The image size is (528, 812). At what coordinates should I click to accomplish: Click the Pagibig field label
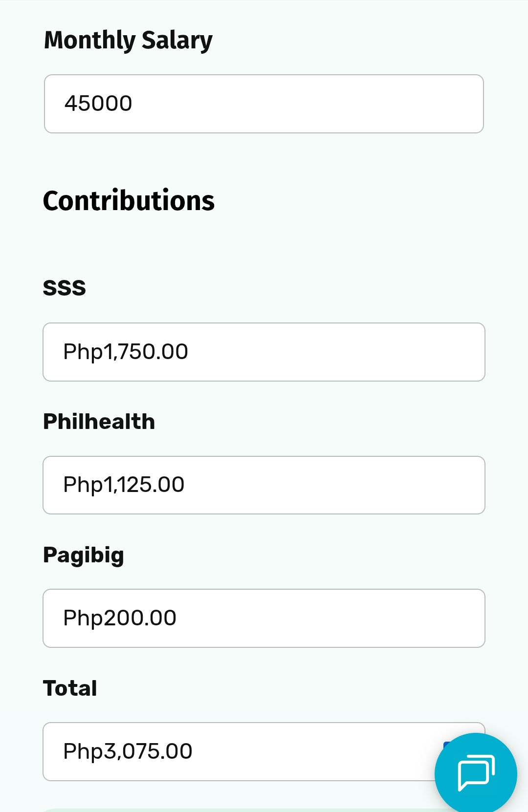[x=84, y=555]
